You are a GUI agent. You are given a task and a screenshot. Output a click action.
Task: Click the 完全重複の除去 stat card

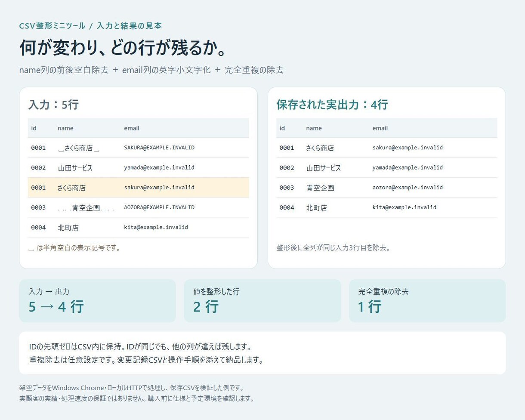click(x=427, y=301)
